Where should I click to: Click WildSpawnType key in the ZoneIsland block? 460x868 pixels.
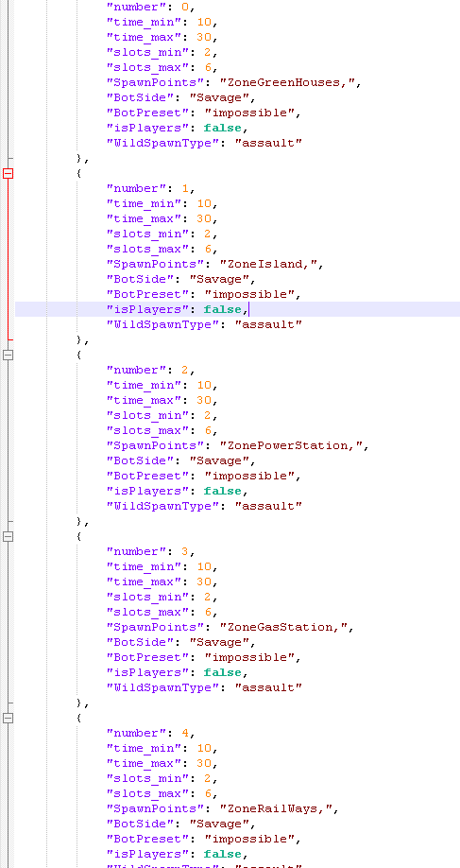(162, 324)
